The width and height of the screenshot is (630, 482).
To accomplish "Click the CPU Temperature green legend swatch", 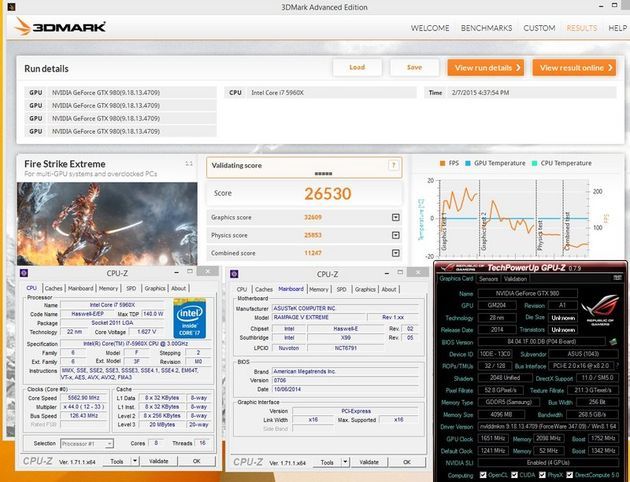I will (534, 163).
